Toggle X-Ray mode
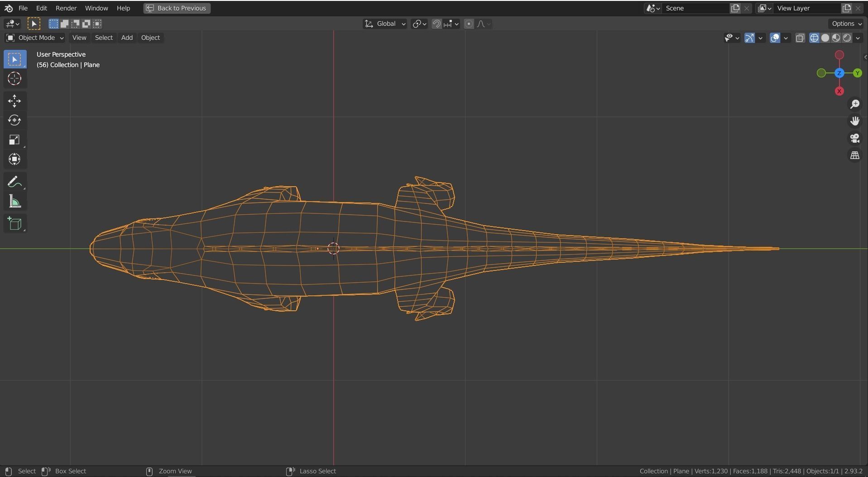 tap(800, 38)
